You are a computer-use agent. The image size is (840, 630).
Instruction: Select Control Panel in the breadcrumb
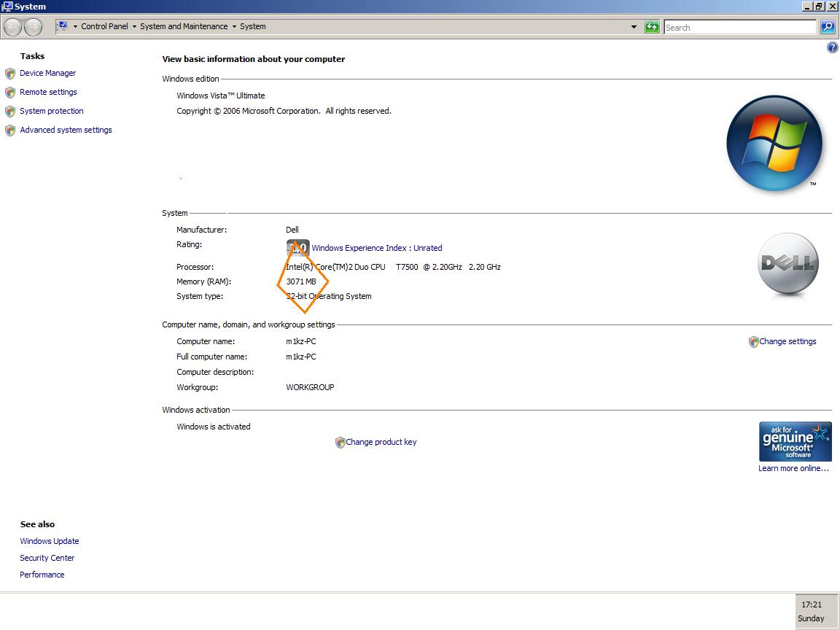coord(104,26)
